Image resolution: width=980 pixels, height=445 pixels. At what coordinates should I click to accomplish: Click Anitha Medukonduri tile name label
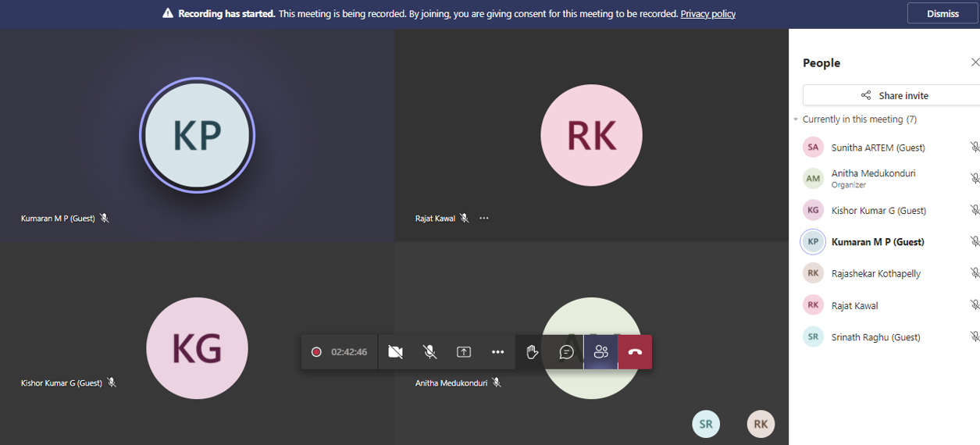click(x=451, y=383)
